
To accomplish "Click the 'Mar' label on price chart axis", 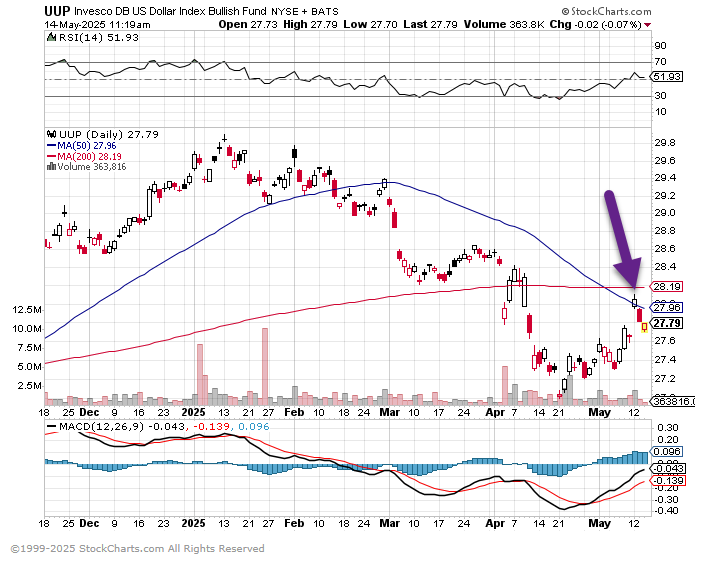I will tap(389, 412).
